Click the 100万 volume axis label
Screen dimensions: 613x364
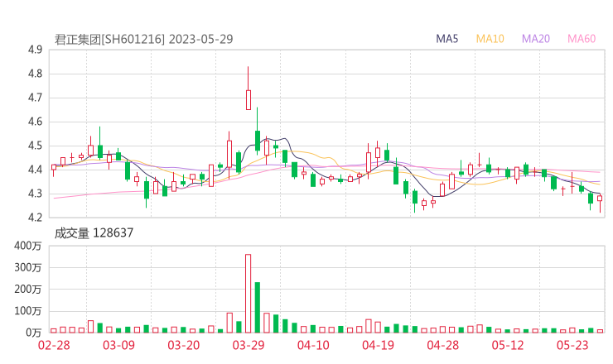pos(28,311)
